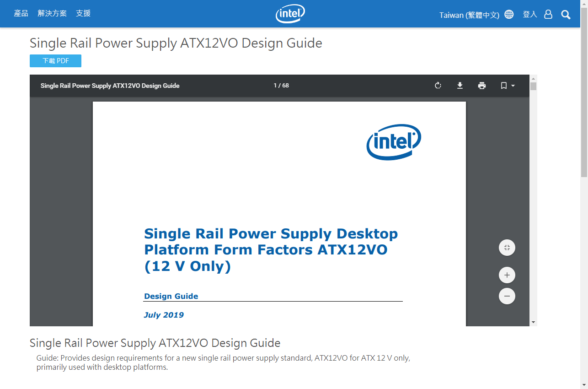This screenshot has height=389, width=588.
Task: Open the 解決方案 menu
Action: tap(52, 13)
